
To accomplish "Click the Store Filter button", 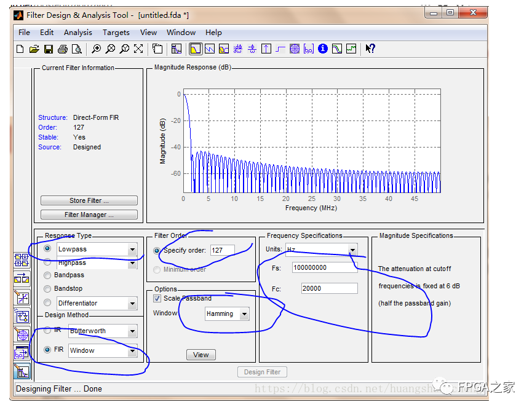I will point(89,200).
